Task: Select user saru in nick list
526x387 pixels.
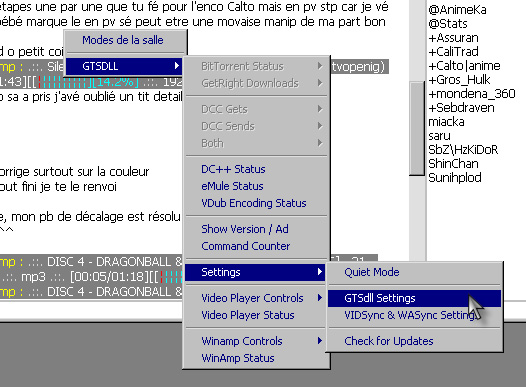Action: pos(439,136)
